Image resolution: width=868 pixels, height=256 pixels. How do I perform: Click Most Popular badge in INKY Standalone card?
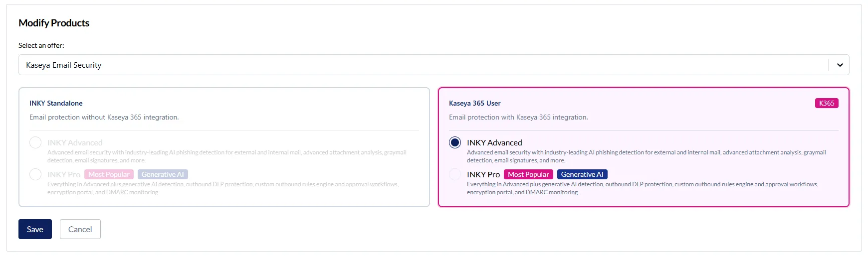coord(109,174)
